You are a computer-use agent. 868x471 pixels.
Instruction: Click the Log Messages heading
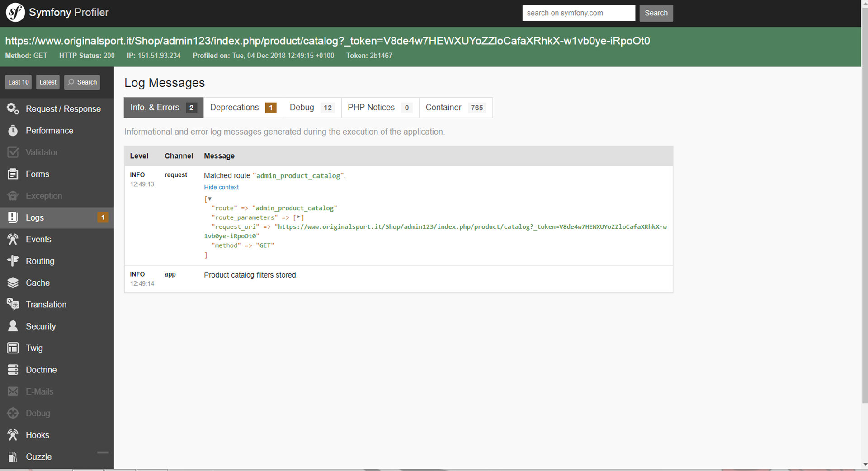point(165,83)
